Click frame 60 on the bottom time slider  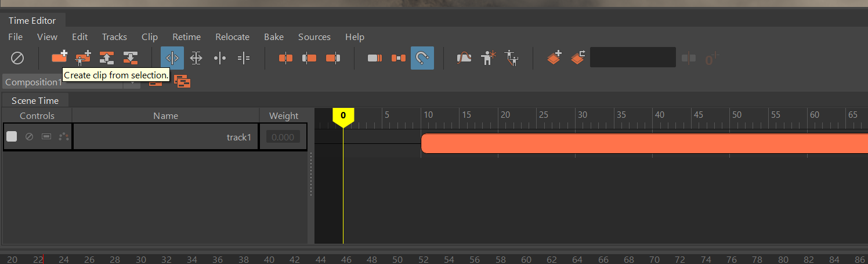526,259
